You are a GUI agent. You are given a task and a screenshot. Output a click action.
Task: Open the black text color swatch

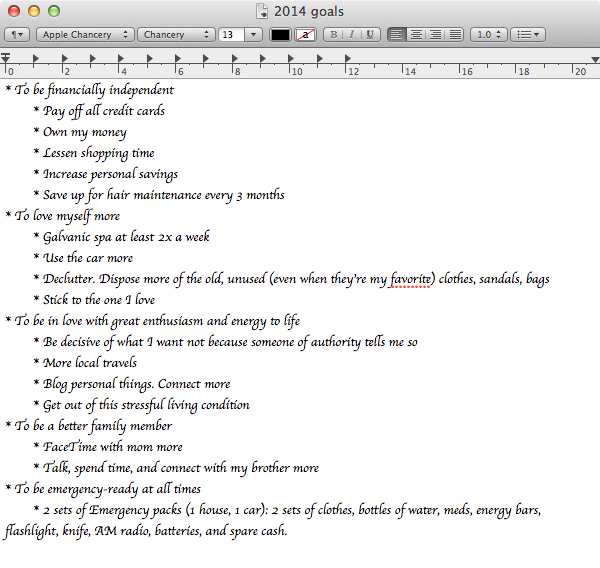(x=280, y=34)
